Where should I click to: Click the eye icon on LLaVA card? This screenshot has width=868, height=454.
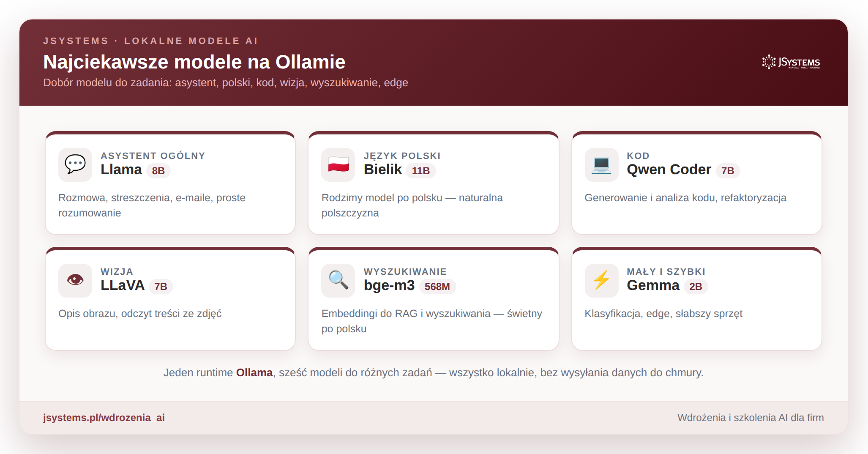click(75, 280)
